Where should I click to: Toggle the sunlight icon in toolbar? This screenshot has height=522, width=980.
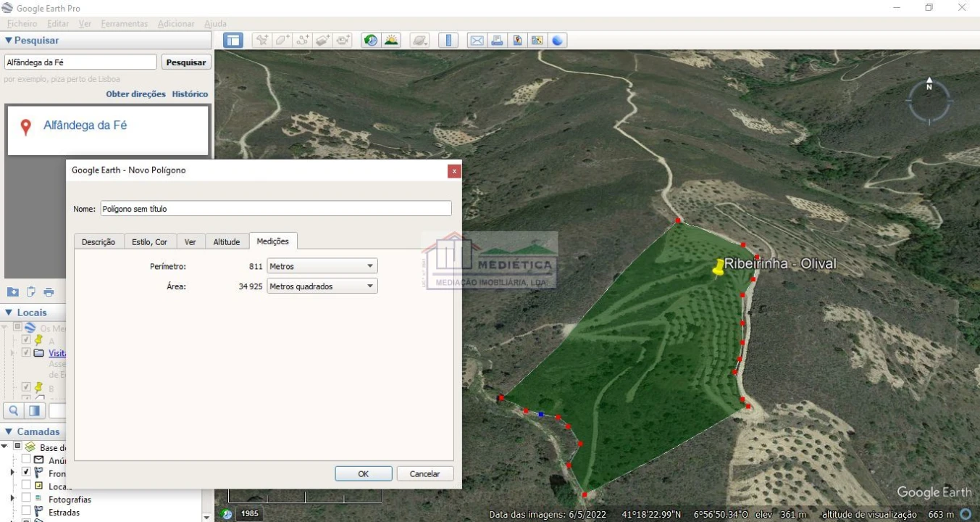point(391,41)
